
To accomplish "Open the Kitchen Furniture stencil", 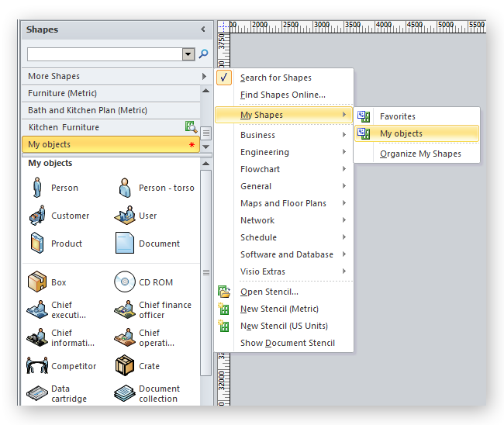I will click(x=64, y=127).
